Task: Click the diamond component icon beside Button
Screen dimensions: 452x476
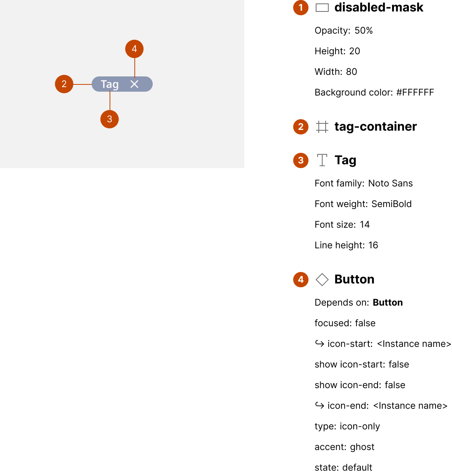Action: point(322,279)
